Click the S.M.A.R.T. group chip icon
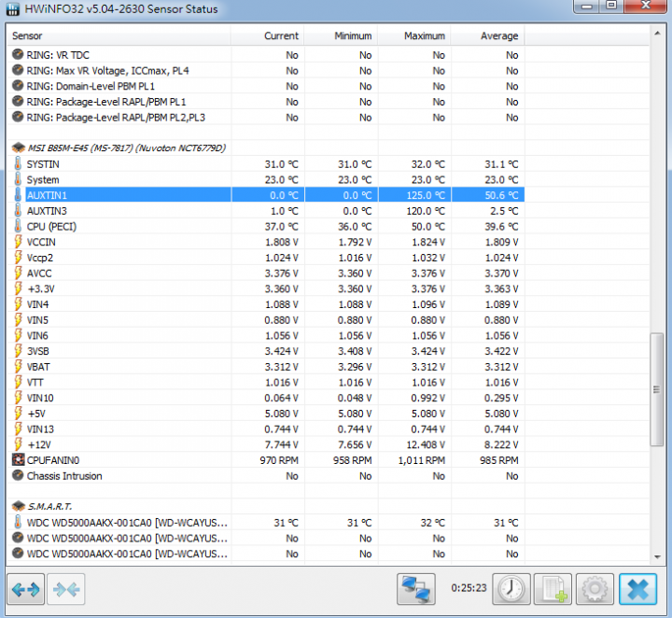The height and width of the screenshot is (618, 672). click(18, 506)
